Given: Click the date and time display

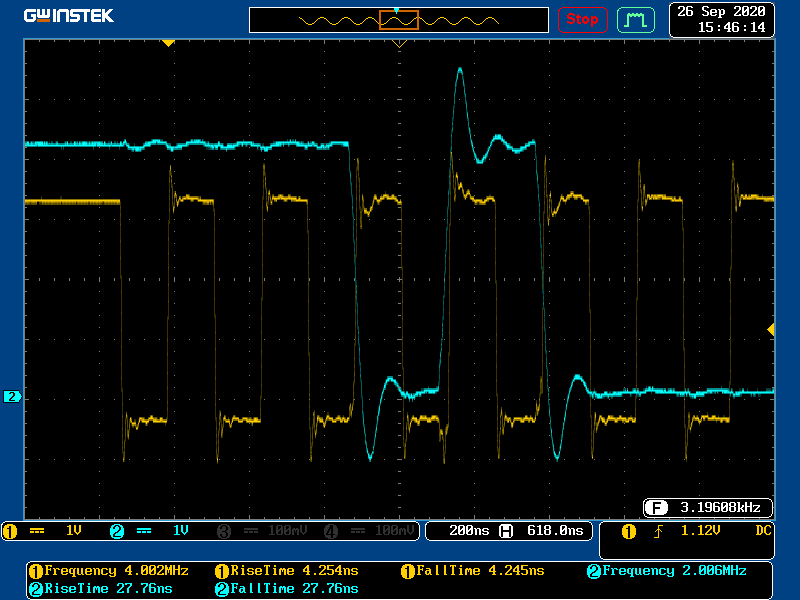Looking at the screenshot, I should tap(721, 19).
